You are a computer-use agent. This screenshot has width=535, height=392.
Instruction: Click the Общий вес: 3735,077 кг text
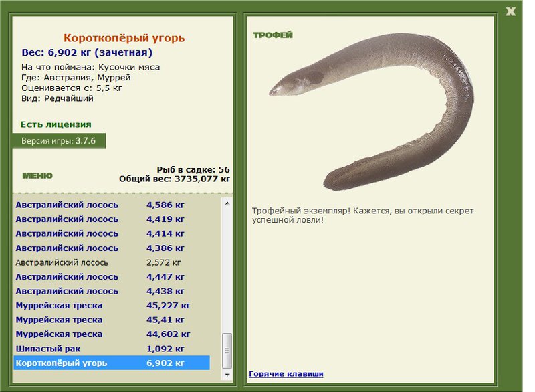pyautogui.click(x=175, y=179)
